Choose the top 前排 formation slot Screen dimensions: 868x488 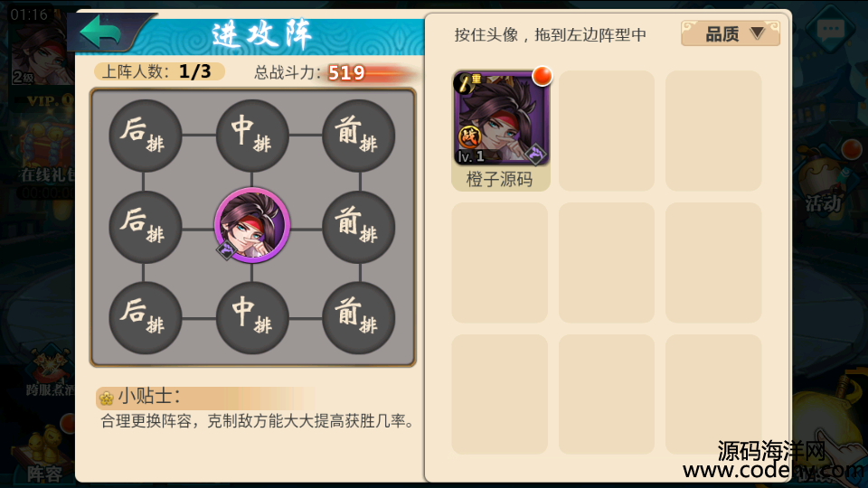coord(358,136)
